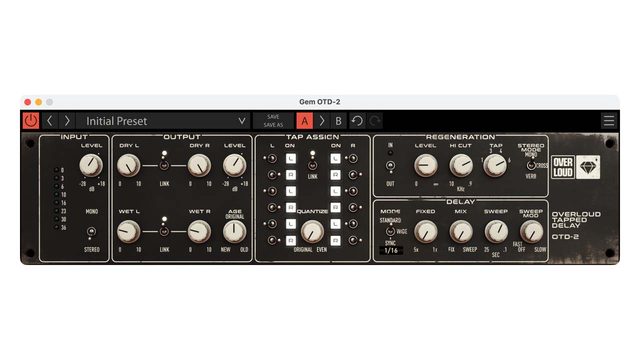The height and width of the screenshot is (360, 640).
Task: Click the QUANTIZE knob
Action: tap(312, 231)
